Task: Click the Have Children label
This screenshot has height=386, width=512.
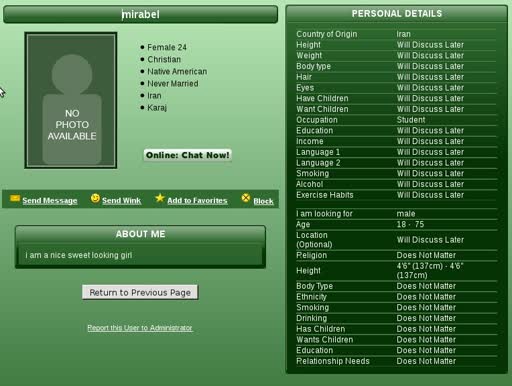Action: coord(322,98)
